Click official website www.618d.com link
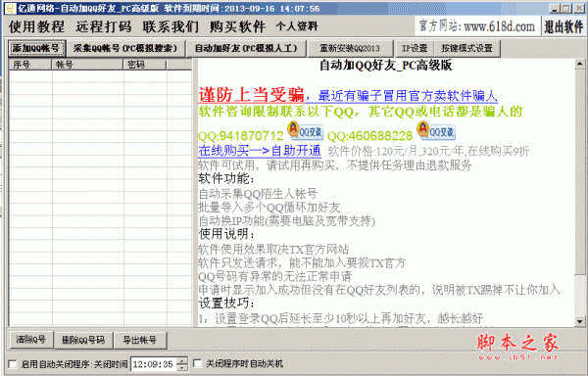588x376 pixels. tap(477, 26)
